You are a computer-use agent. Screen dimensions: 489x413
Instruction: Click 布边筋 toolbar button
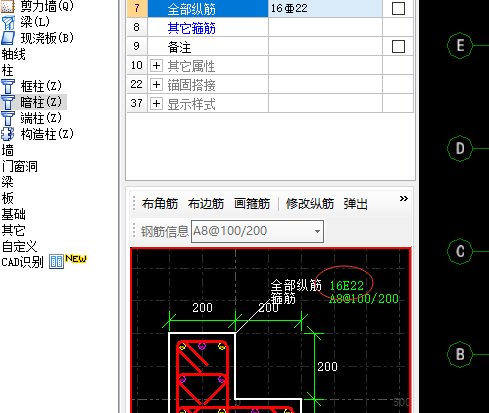(206, 203)
